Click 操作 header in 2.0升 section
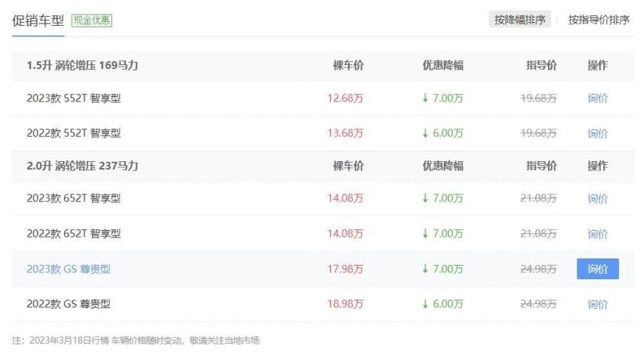The width and height of the screenshot is (644, 361). tap(597, 166)
